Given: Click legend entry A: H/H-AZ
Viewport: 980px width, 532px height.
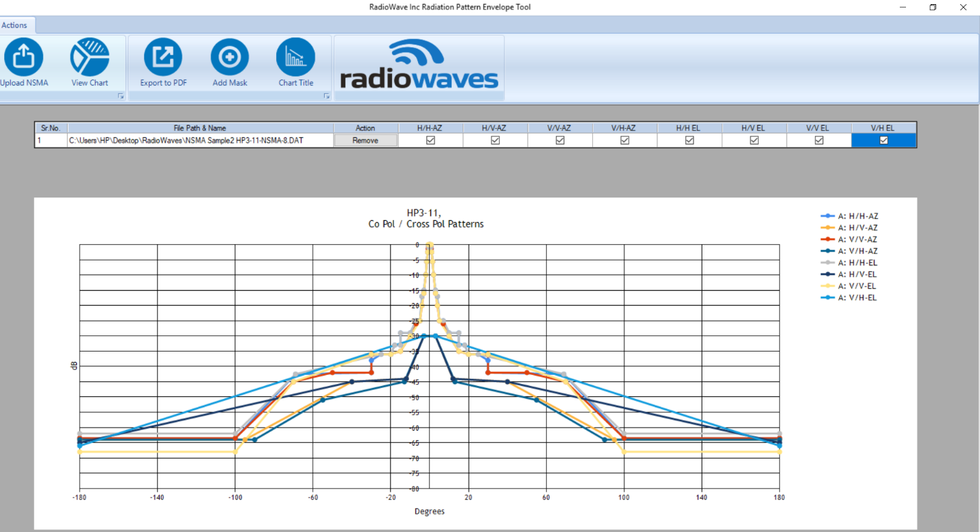Looking at the screenshot, I should [x=849, y=216].
